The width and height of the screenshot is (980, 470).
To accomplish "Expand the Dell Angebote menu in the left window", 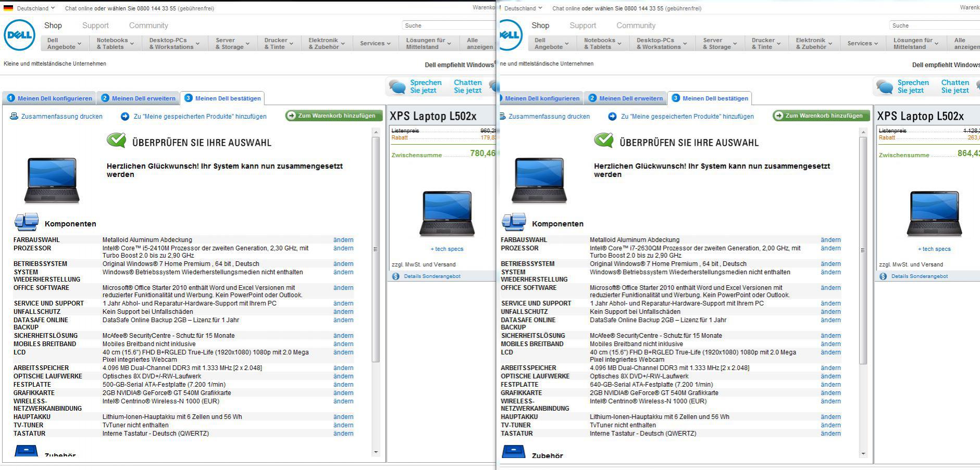I will pos(65,43).
